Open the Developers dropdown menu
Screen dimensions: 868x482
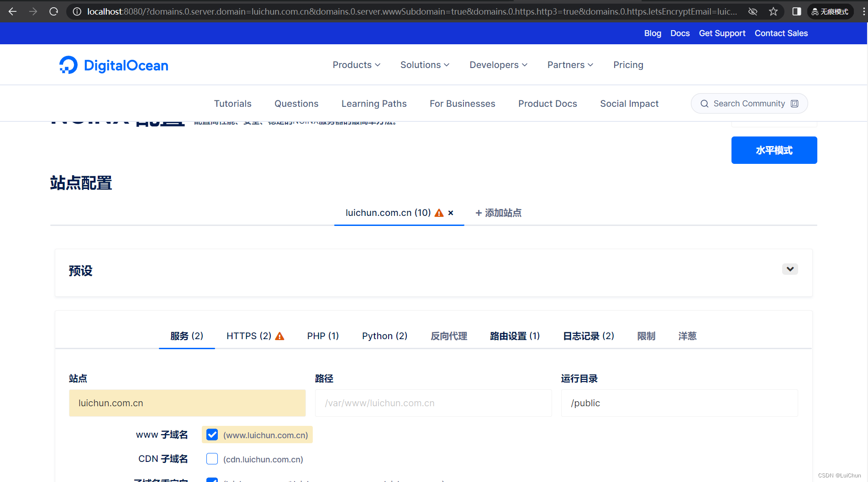499,65
